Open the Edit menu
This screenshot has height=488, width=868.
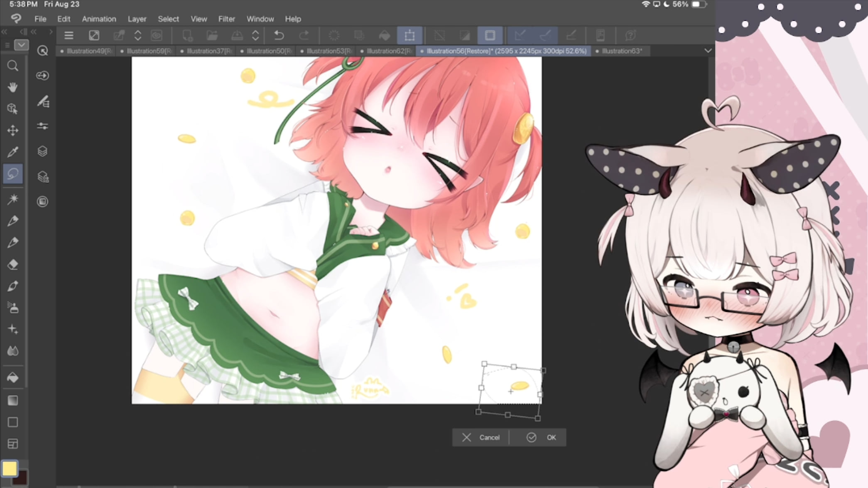(64, 19)
